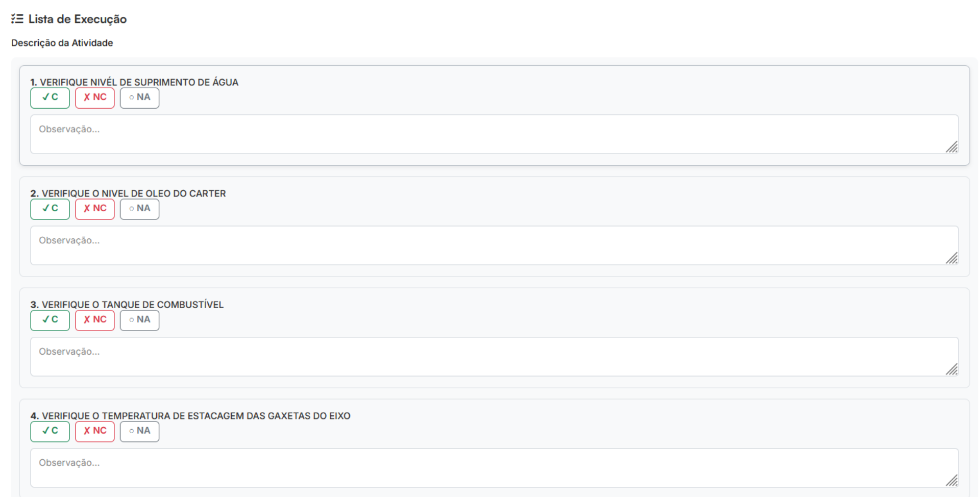Mark carter oil level item as C
Image resolution: width=980 pixels, height=497 pixels.
coord(50,209)
